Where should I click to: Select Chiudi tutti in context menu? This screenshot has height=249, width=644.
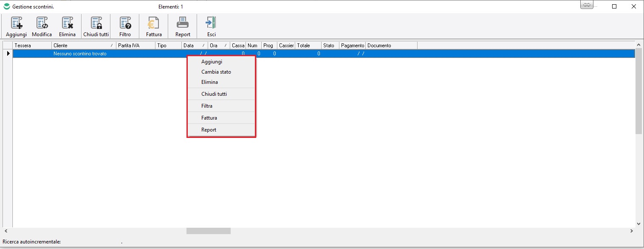coord(214,94)
